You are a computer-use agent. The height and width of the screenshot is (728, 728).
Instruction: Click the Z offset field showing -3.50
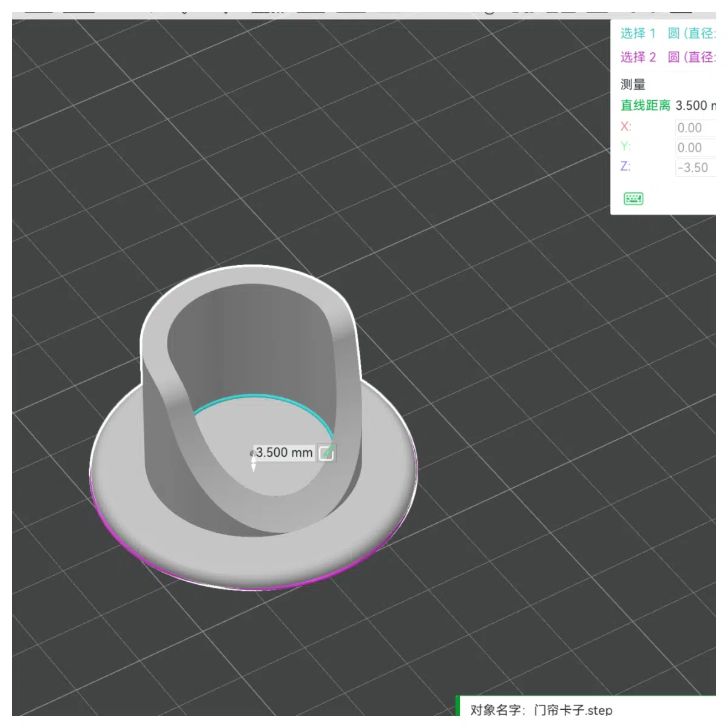click(696, 167)
